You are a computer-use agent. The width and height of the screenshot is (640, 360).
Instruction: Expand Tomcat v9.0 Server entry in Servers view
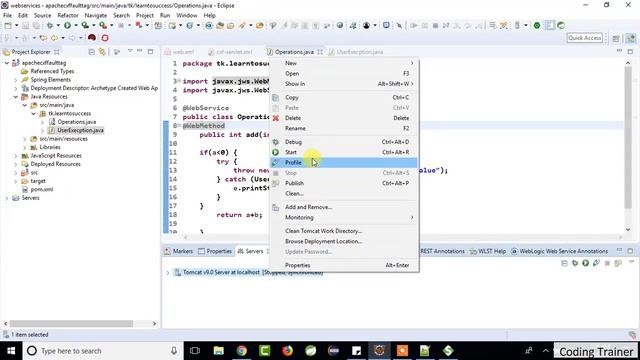coord(168,273)
